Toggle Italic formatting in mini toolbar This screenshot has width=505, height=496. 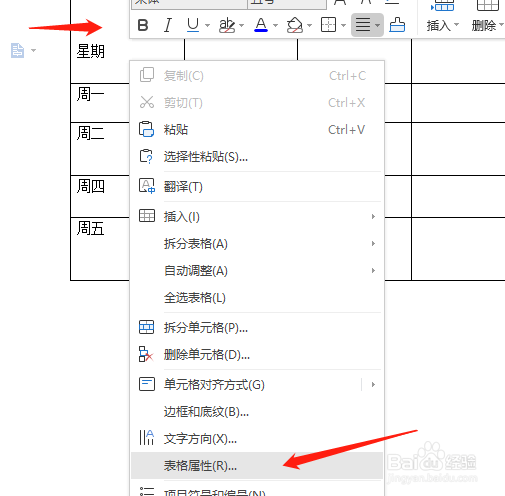(x=168, y=25)
